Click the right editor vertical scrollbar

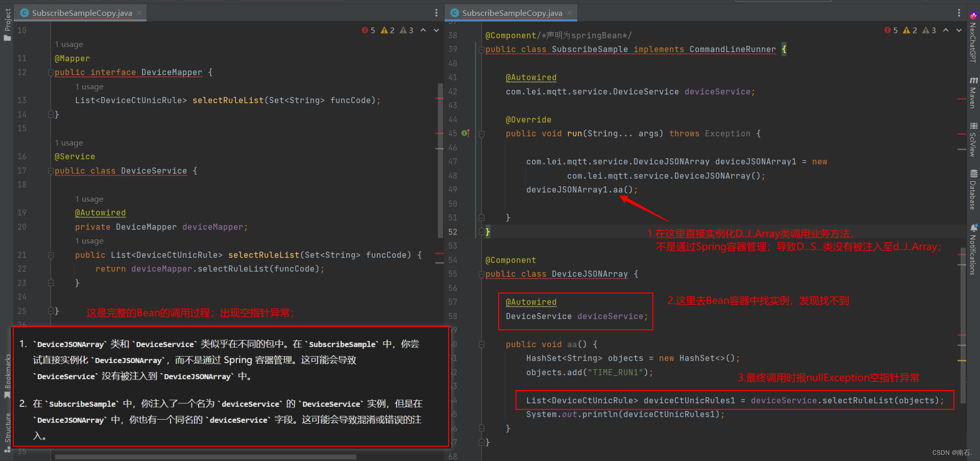click(x=962, y=327)
